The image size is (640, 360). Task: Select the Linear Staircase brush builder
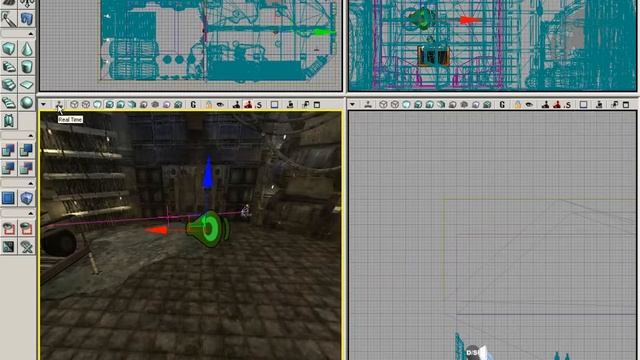click(9, 84)
